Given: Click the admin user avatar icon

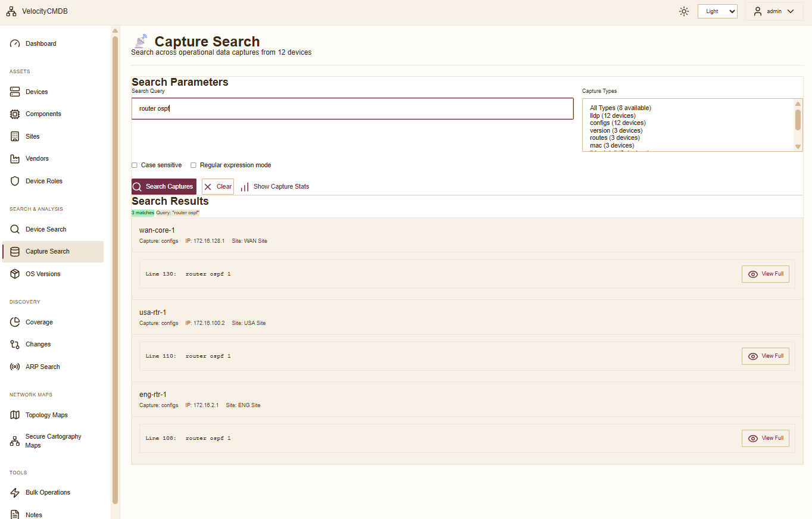Looking at the screenshot, I should point(758,11).
